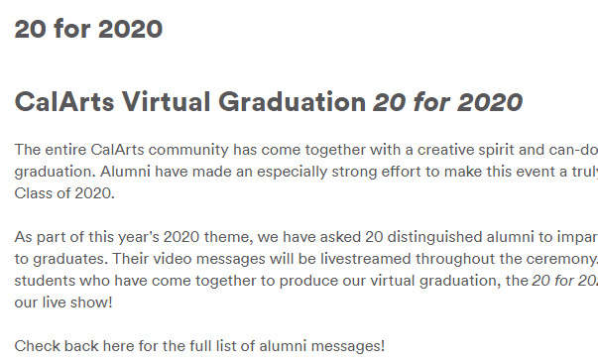
Task: Click the words "The entire CalArts community"
Action: pyautogui.click(x=121, y=150)
